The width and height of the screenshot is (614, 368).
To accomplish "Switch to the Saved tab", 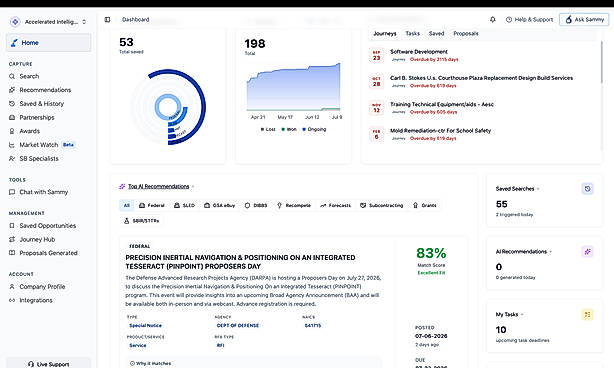I will (x=436, y=34).
